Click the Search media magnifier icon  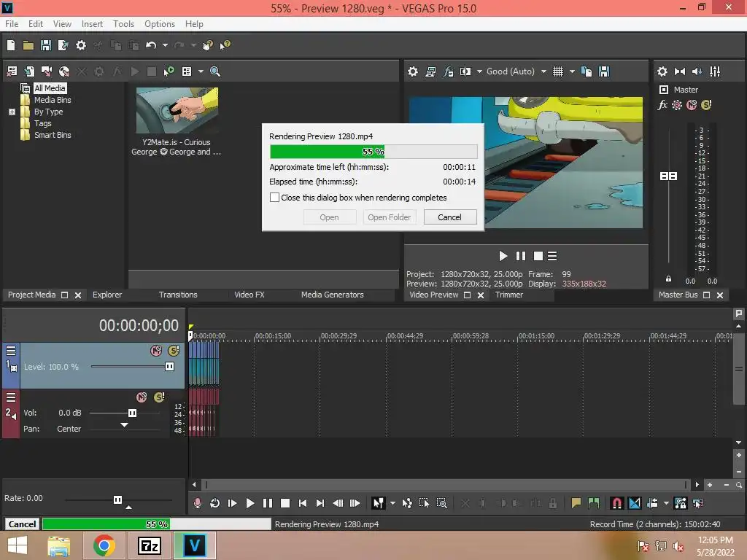coord(215,71)
